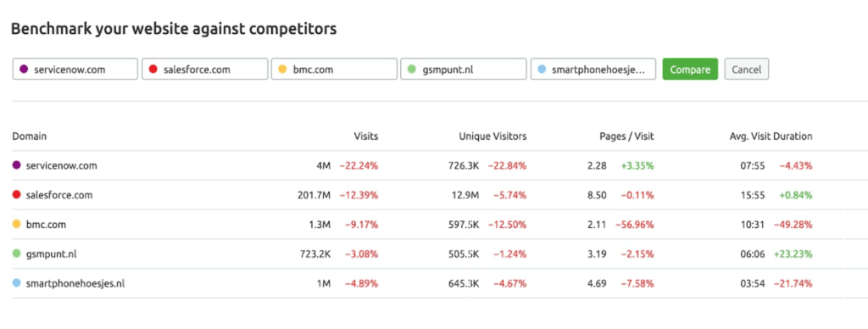Screen dimensions: 868x329
Task: Click green dot in gsmpunt.nl input
Action: click(x=411, y=70)
